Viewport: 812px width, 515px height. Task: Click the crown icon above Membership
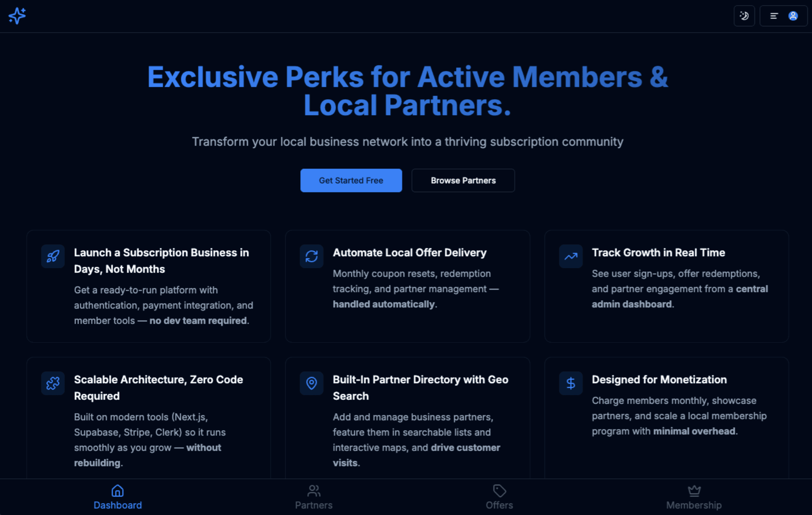coord(694,490)
